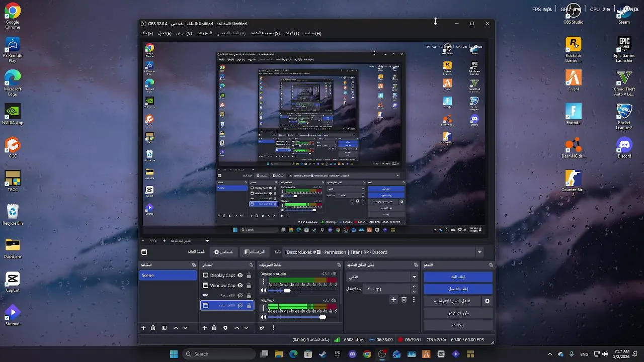The height and width of the screenshot is (362, 644).
Task: Add a transition with the plus icon
Action: click(394, 300)
